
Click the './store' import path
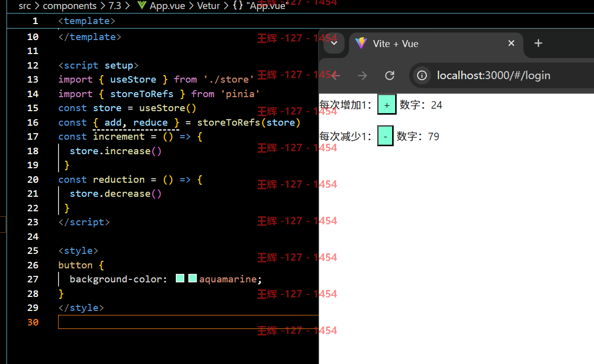[228, 80]
